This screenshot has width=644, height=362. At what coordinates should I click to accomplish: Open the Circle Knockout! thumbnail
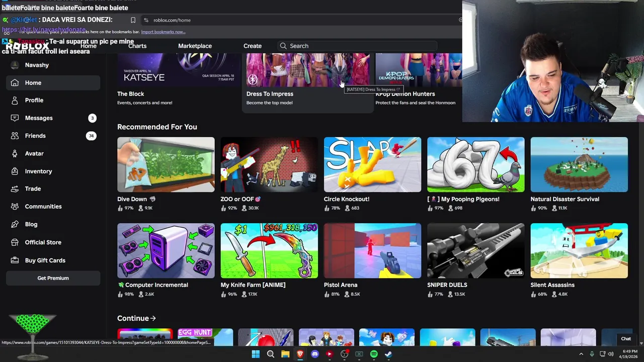[372, 164]
